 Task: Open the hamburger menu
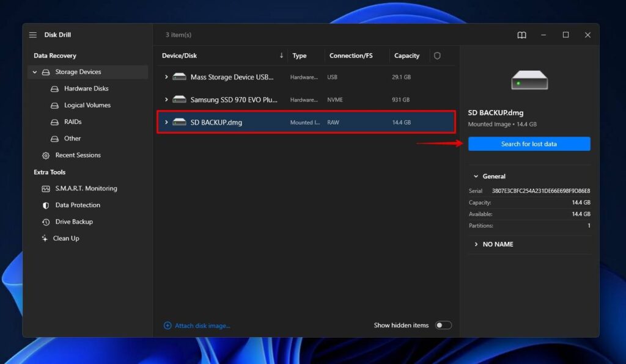point(33,35)
